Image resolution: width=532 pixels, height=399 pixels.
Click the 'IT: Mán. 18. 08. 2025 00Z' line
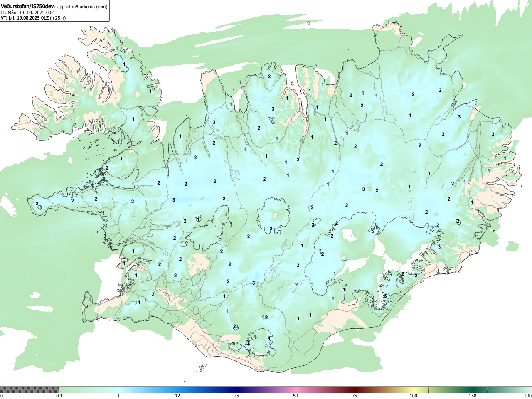[27, 12]
